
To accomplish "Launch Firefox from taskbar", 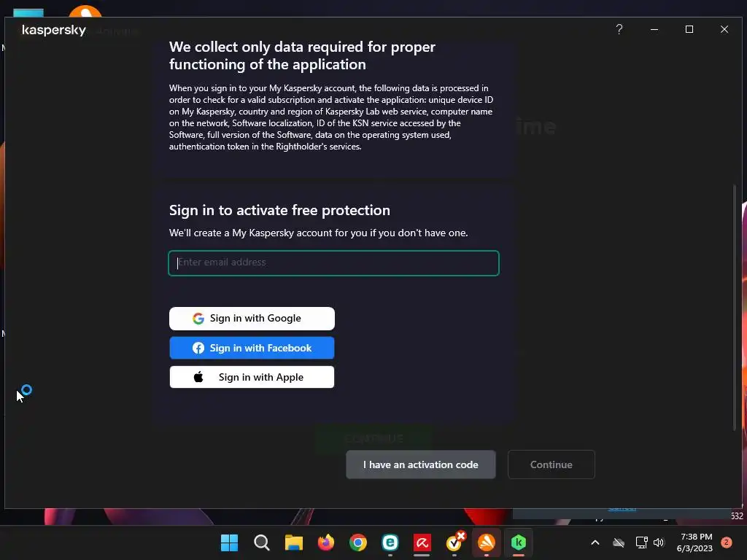I will (326, 542).
